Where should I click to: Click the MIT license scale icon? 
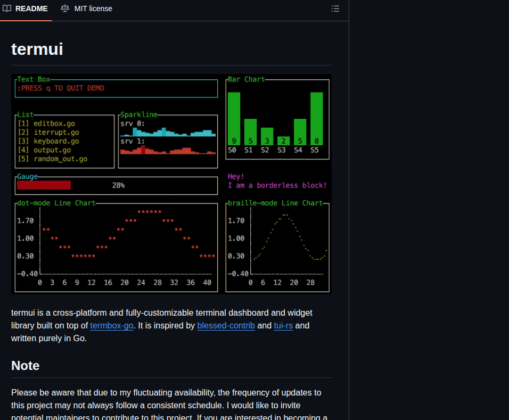click(x=65, y=9)
